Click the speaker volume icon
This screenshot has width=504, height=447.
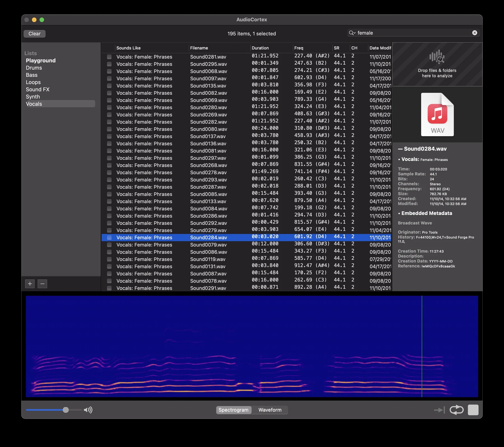(88, 410)
